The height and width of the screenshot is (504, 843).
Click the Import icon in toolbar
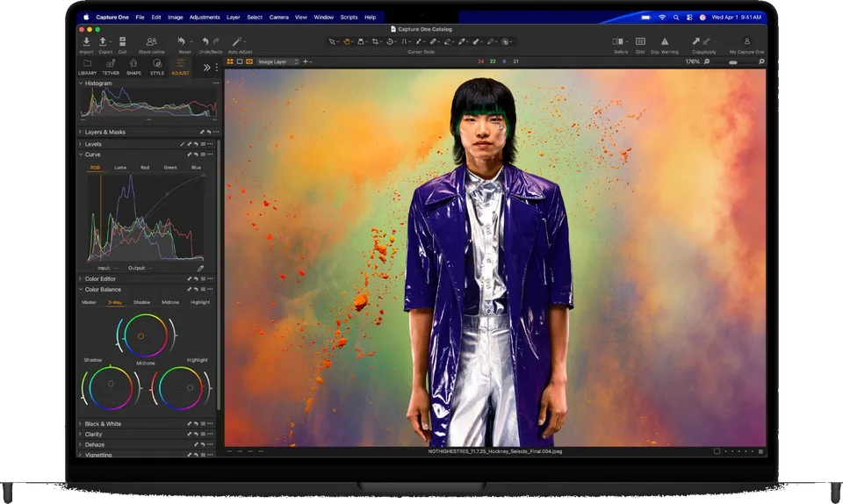[x=86, y=41]
